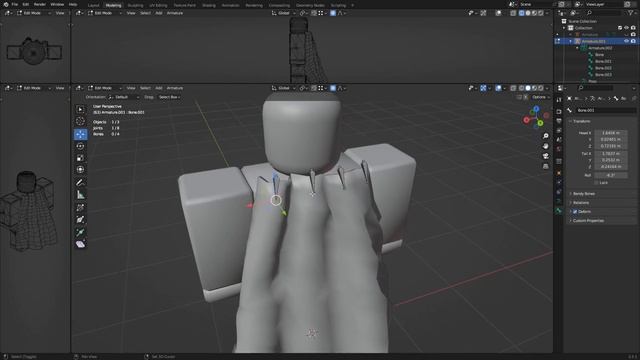640x360 pixels.
Task: Open the Armature menu in main viewport
Action: pyautogui.click(x=175, y=88)
